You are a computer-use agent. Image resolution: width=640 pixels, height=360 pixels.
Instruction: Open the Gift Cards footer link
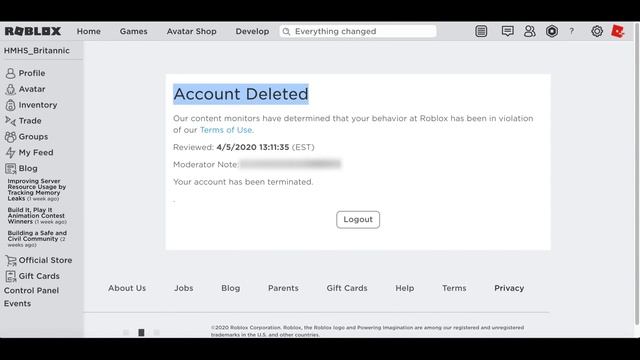coord(347,288)
